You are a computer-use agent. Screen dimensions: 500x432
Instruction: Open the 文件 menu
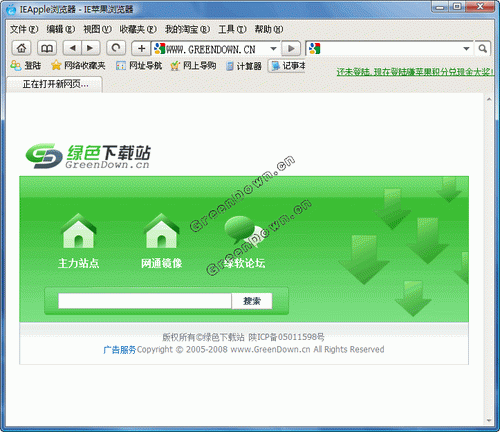tap(24, 29)
